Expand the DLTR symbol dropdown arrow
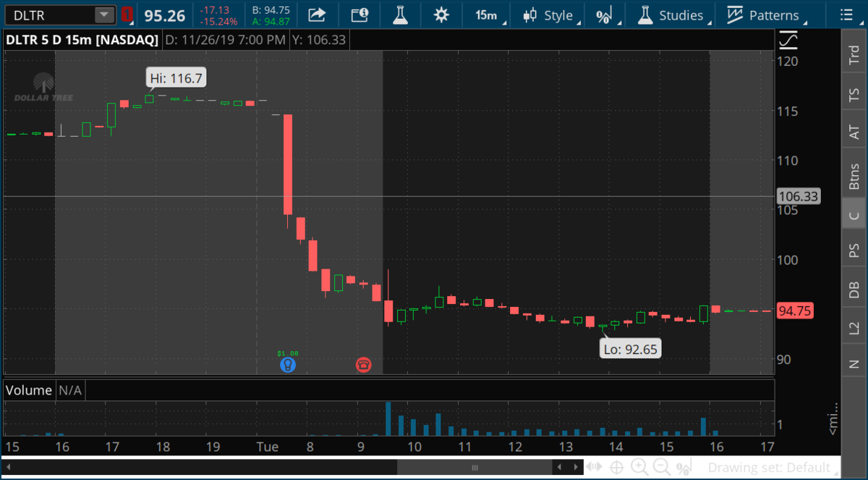 coord(105,14)
